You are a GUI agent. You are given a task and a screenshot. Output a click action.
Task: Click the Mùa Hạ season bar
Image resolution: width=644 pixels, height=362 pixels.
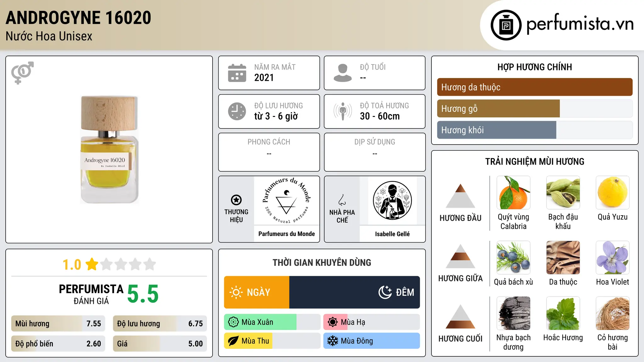[372, 322]
